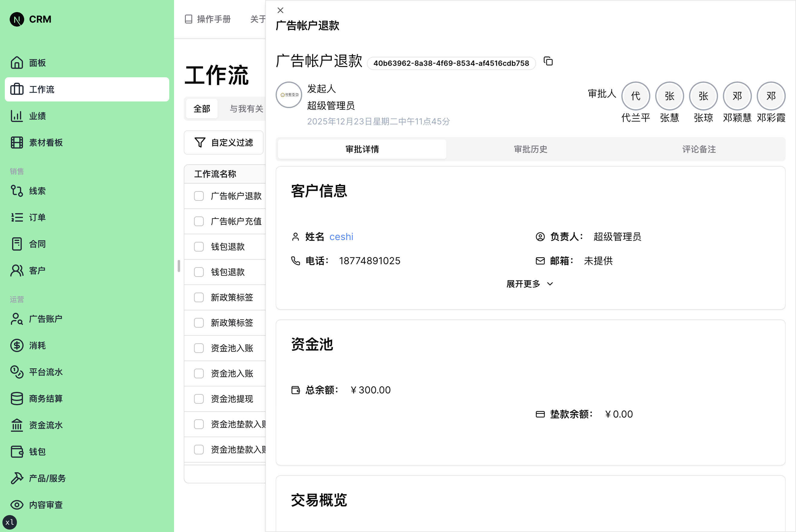796x532 pixels.
Task: Switch to the 评论备注 tab
Action: pos(698,149)
